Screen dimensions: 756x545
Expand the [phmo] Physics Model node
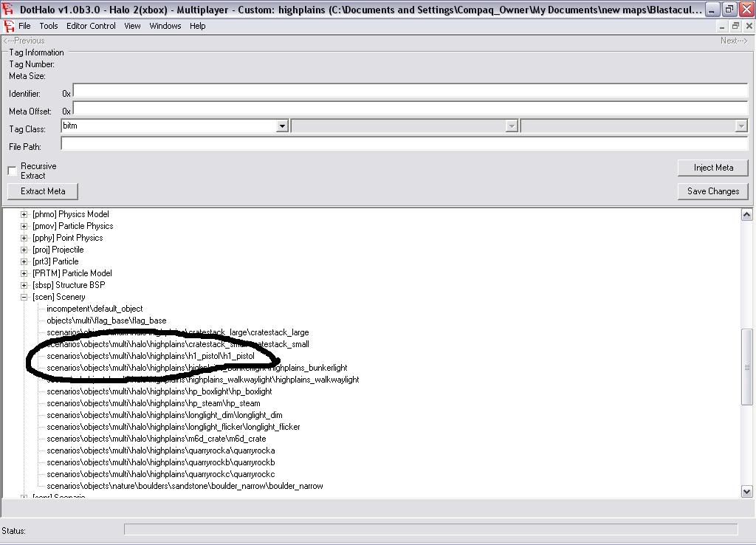24,214
